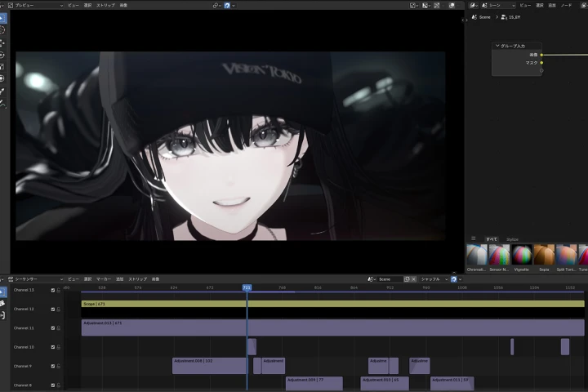Image resolution: width=588 pixels, height=392 pixels.
Task: Click the Scene breadcrumb icon in node editor
Action: click(474, 17)
